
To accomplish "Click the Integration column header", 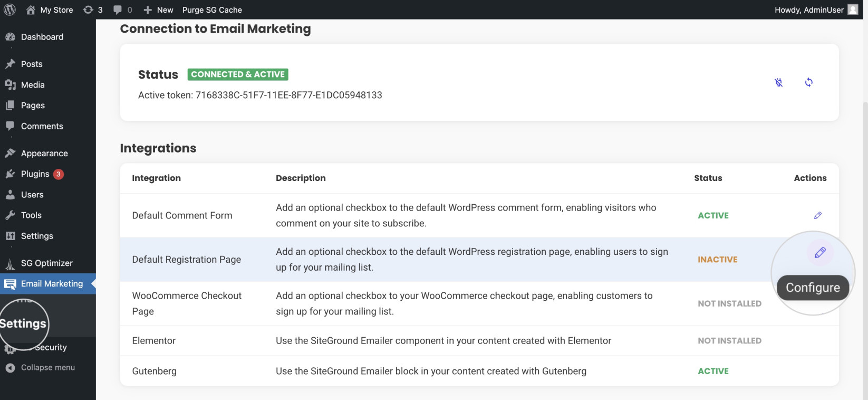I will 157,178.
